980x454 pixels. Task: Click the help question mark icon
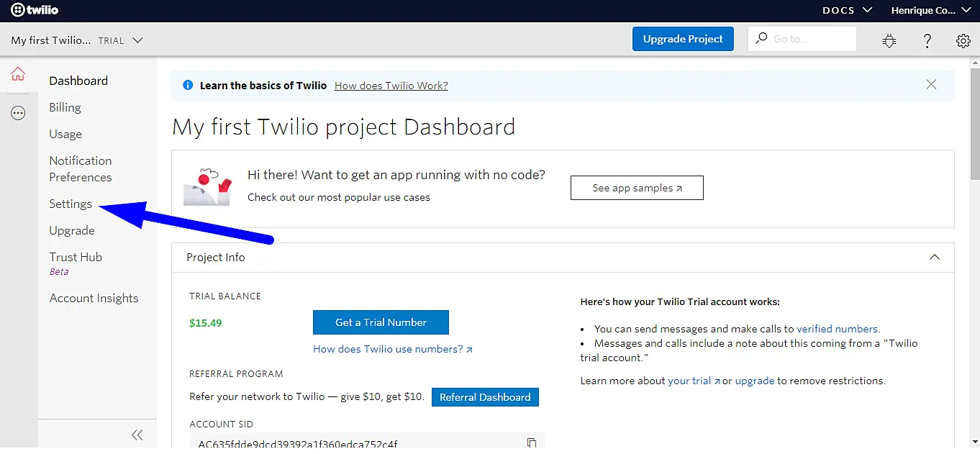pyautogui.click(x=927, y=40)
